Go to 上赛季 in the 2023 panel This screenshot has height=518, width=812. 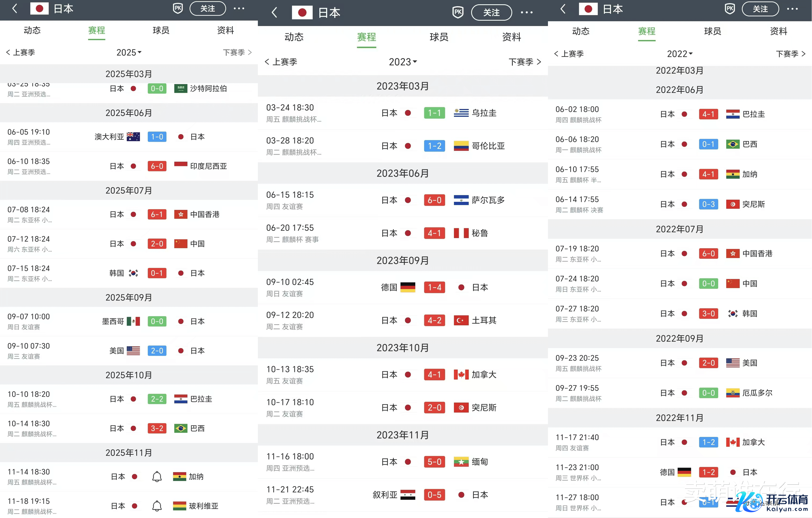pos(281,62)
